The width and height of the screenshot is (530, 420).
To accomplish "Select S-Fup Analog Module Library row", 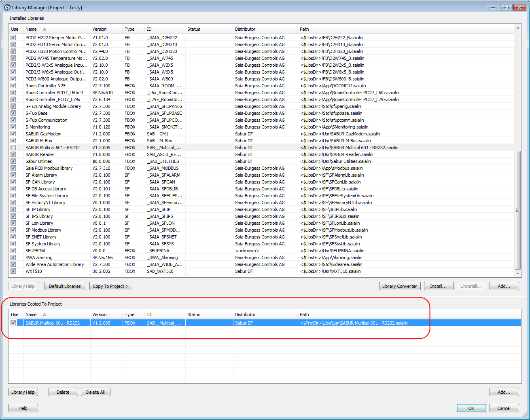I will pyautogui.click(x=261, y=106).
